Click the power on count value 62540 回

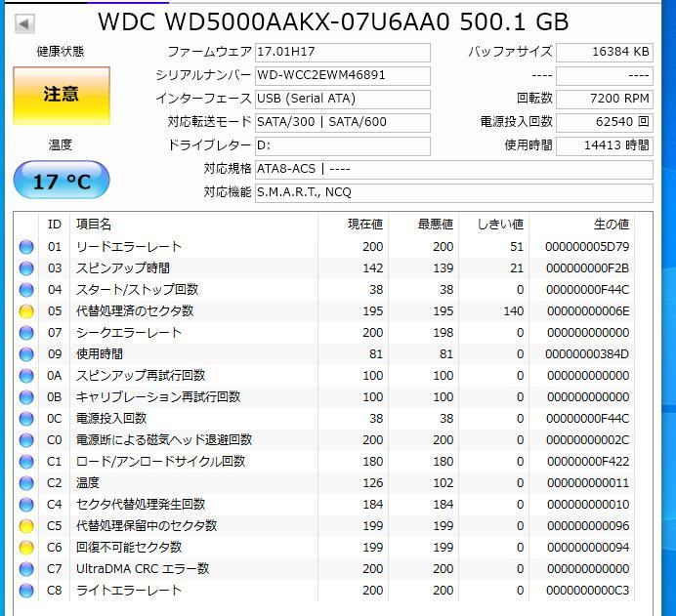click(x=605, y=122)
